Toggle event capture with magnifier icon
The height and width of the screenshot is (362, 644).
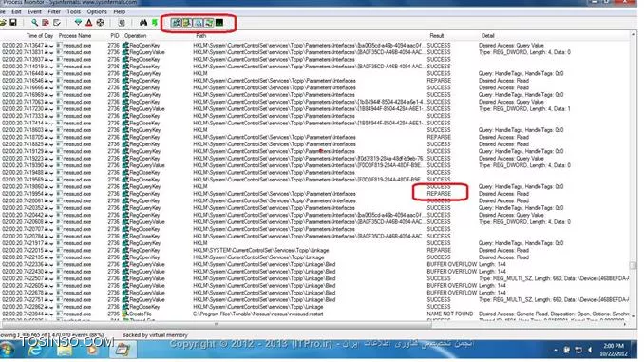34,23
